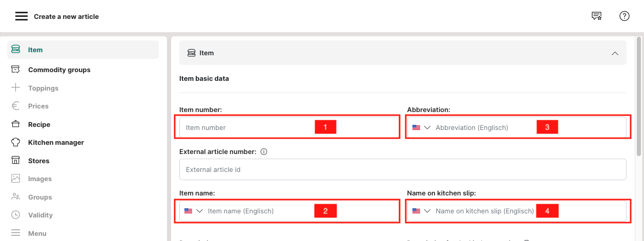Viewport: 644px width, 241px height.
Task: Open language dropdown for Name on kitchen slip
Action: (421, 211)
